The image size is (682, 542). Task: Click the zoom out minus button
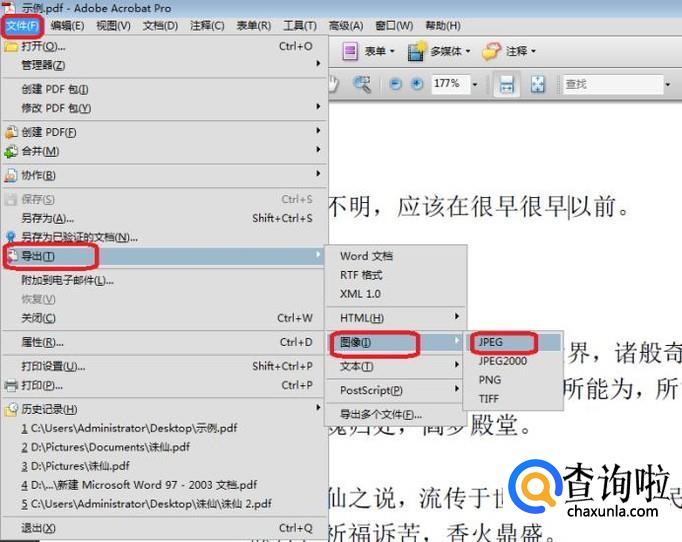(395, 84)
